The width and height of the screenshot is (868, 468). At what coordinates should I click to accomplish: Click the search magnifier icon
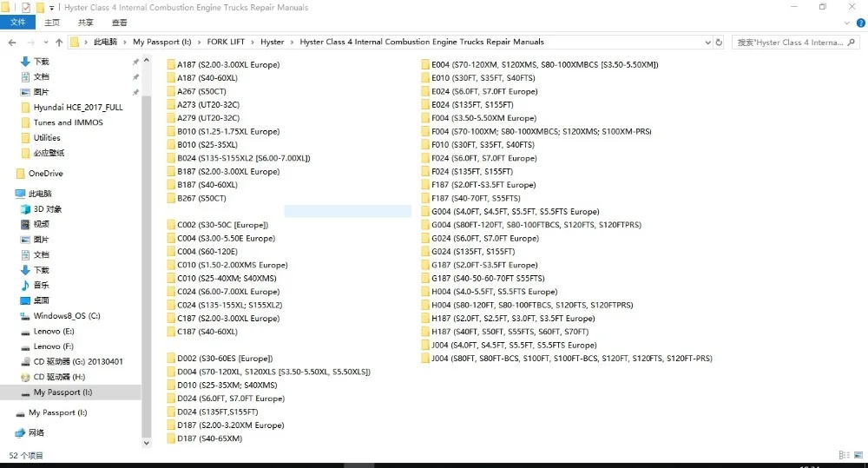pos(851,42)
